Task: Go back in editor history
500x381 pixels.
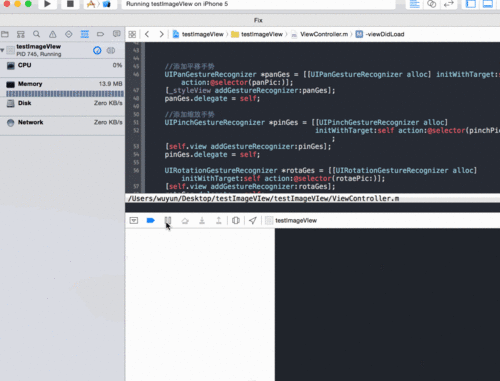Action: [x=147, y=34]
